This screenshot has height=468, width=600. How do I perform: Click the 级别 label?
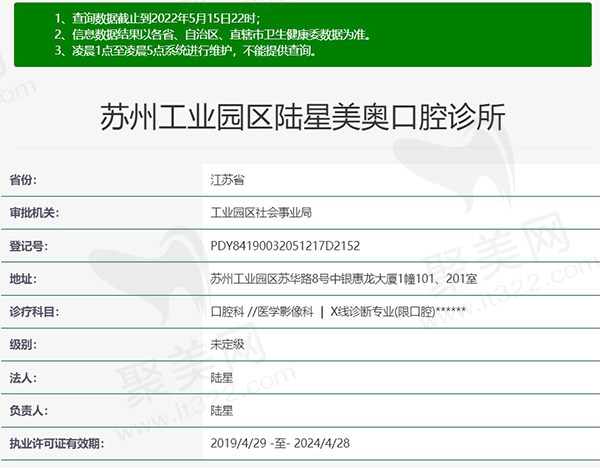pos(23,345)
